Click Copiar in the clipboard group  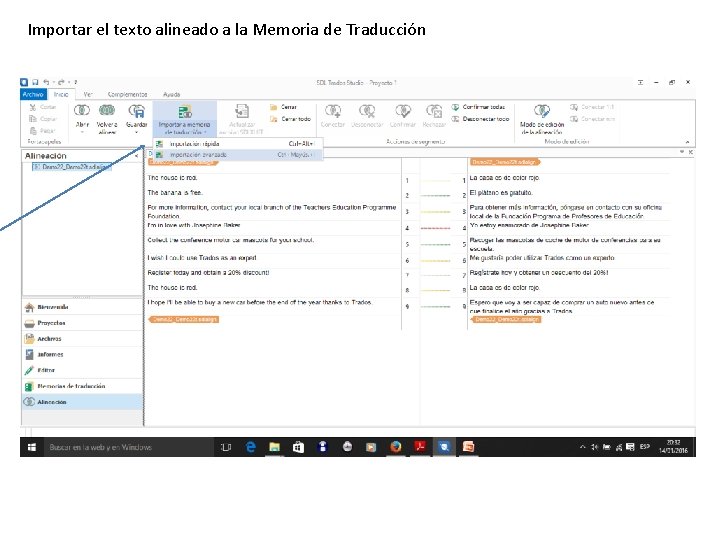click(x=43, y=118)
